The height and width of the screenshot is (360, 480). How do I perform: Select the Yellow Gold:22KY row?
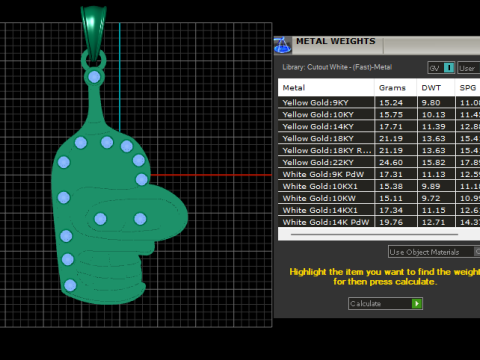coord(379,162)
